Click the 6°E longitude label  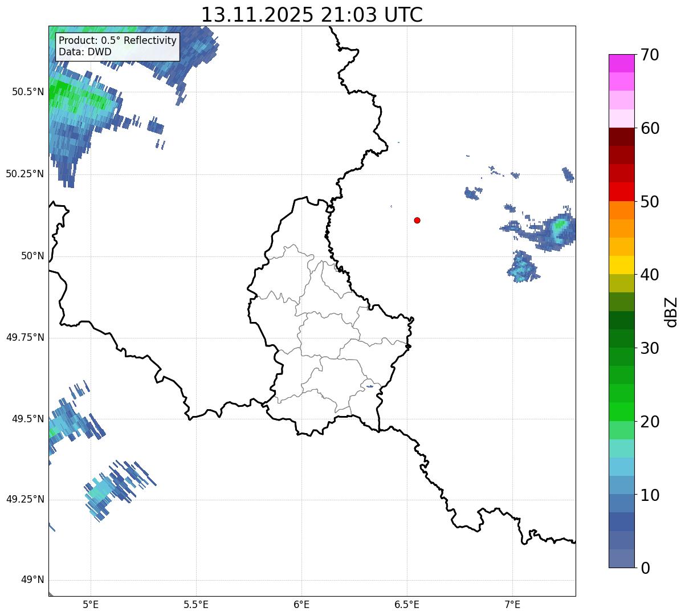pos(301,604)
